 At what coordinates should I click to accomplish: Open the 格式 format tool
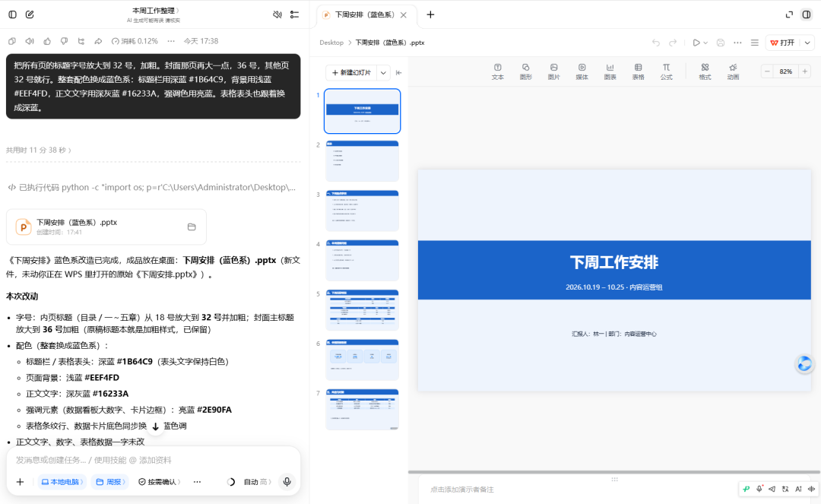pyautogui.click(x=705, y=71)
